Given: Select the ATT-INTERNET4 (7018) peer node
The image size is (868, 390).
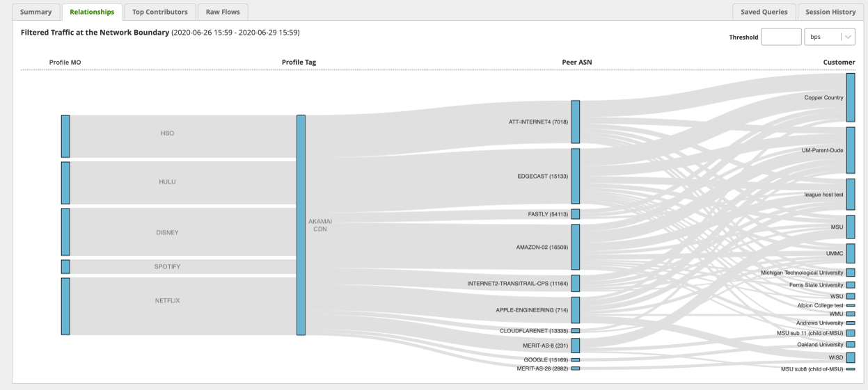Looking at the screenshot, I should point(576,122).
